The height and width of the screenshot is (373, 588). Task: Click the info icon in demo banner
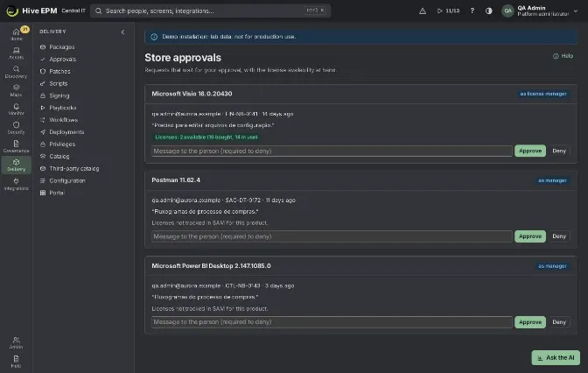click(x=154, y=37)
